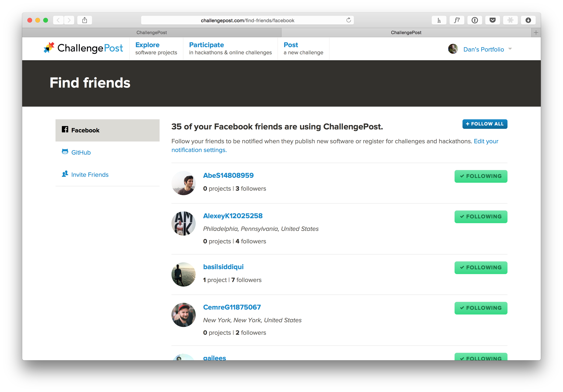This screenshot has width=563, height=392.
Task: Reload page with the refresh icon
Action: pos(349,20)
